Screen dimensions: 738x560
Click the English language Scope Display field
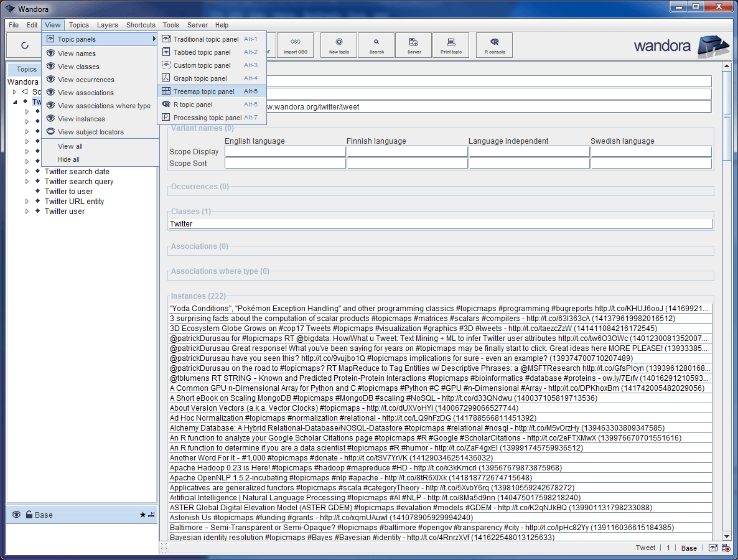tap(285, 151)
